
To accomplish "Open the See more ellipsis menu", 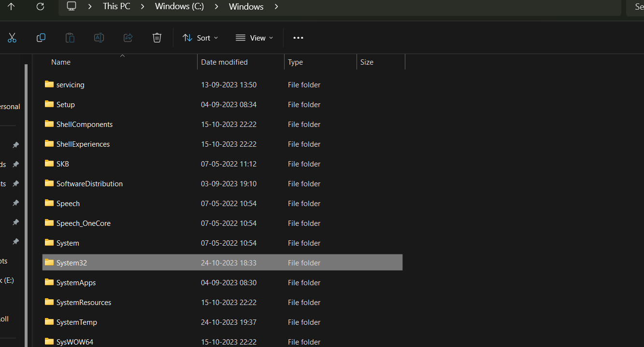I will (298, 38).
